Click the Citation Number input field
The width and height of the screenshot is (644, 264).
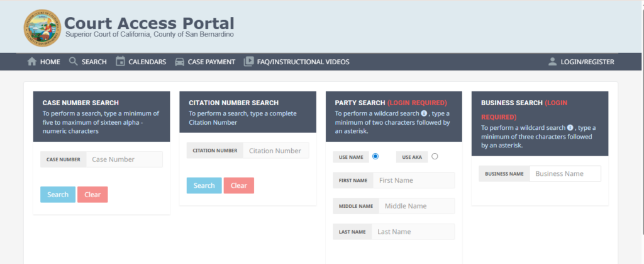point(275,151)
